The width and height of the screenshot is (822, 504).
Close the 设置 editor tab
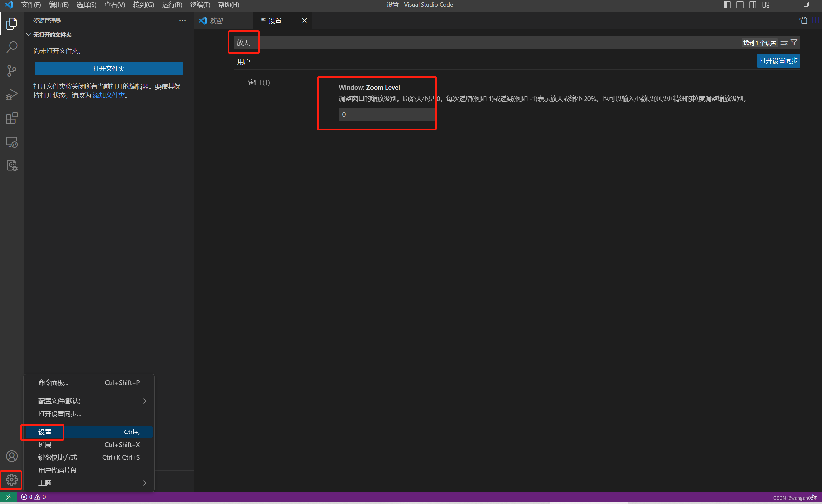(305, 20)
